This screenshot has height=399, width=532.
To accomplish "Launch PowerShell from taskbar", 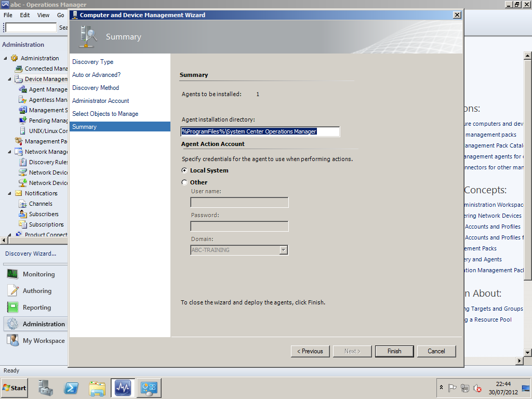I will [71, 388].
